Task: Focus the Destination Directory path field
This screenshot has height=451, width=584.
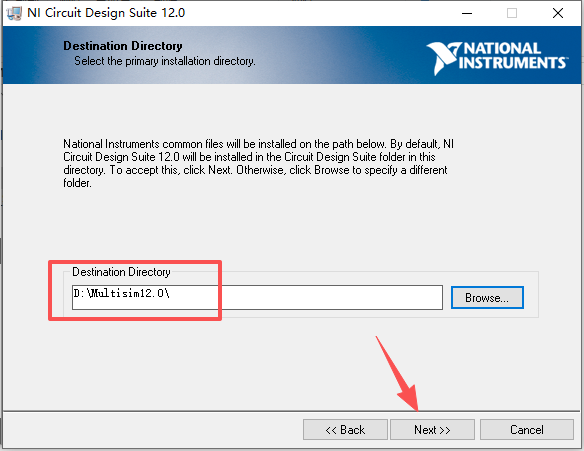Action: point(257,298)
